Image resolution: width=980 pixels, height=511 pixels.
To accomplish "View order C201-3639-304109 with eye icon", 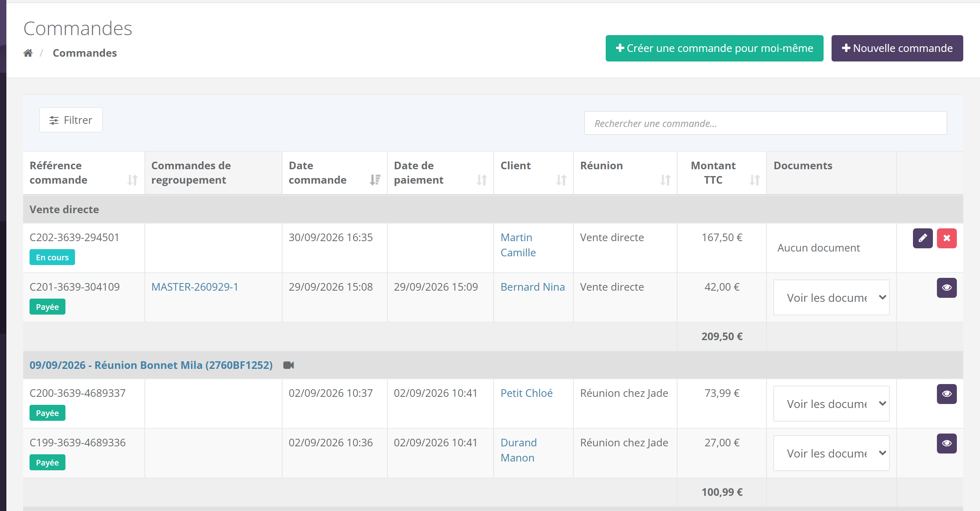I will point(946,288).
